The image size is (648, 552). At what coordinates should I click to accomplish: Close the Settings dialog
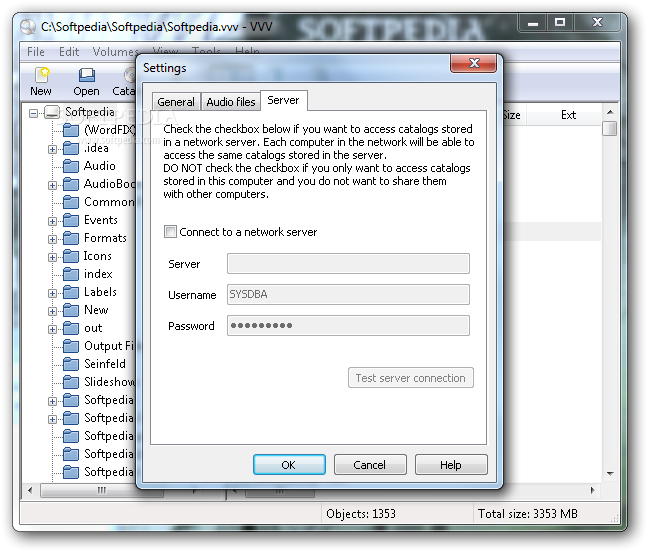(x=474, y=63)
